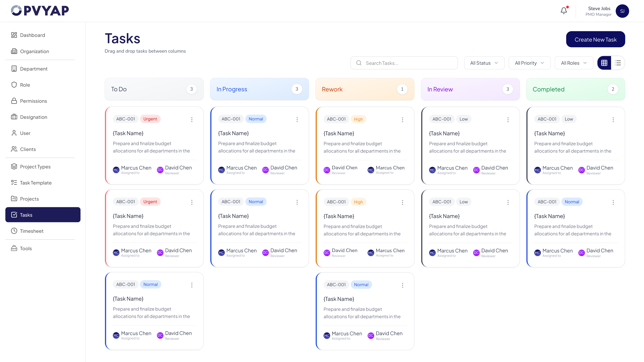The image size is (644, 362).
Task: Open options menu of Rework task card
Action: (402, 120)
